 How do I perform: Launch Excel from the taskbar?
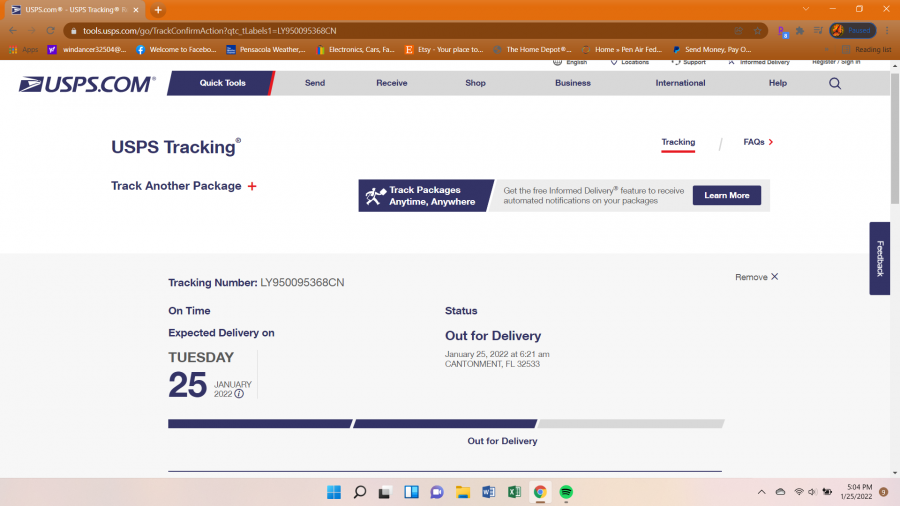[514, 492]
